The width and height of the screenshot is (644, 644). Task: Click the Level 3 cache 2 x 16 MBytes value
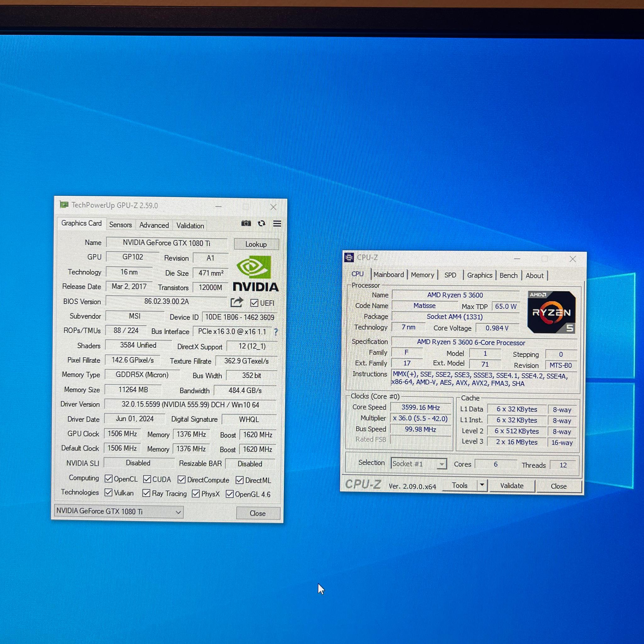(x=517, y=442)
